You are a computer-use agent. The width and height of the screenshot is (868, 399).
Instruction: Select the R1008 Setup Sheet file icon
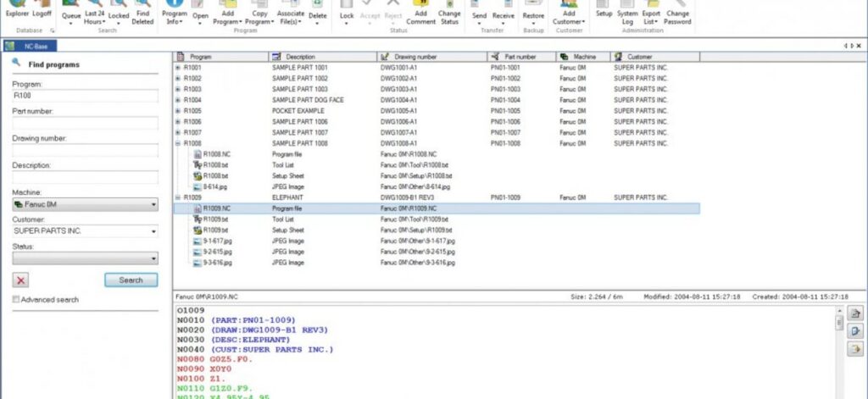click(198, 176)
